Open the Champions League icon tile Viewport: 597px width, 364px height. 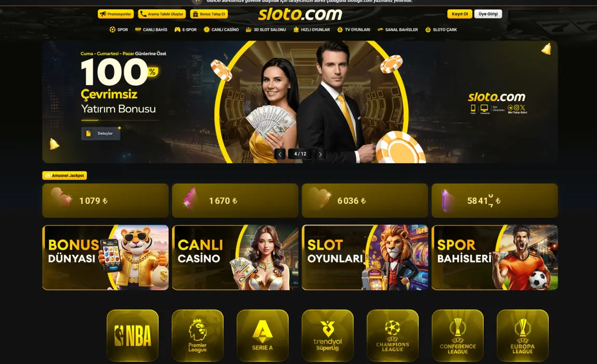[393, 335]
